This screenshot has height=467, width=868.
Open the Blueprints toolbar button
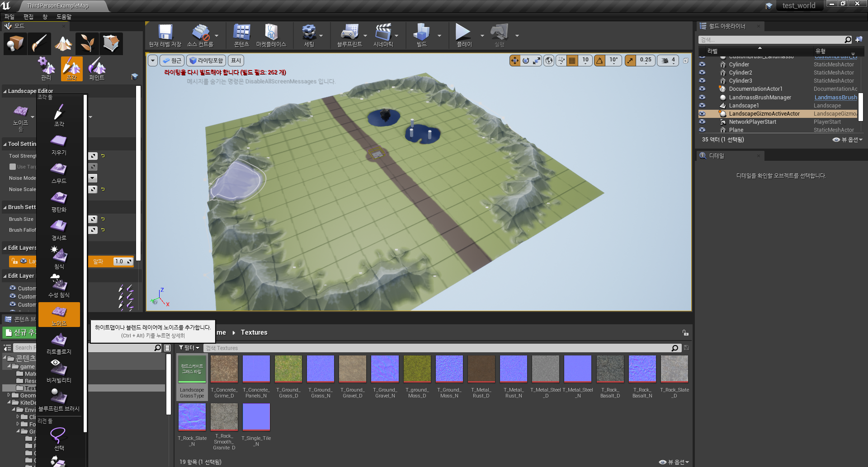tap(349, 35)
